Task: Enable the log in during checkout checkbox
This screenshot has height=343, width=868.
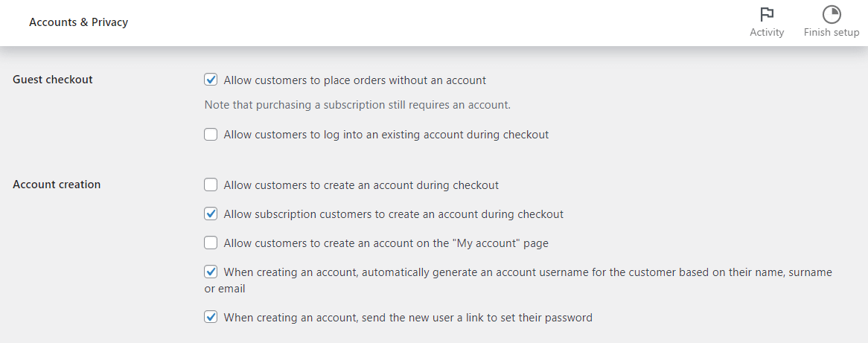Action: 211,135
